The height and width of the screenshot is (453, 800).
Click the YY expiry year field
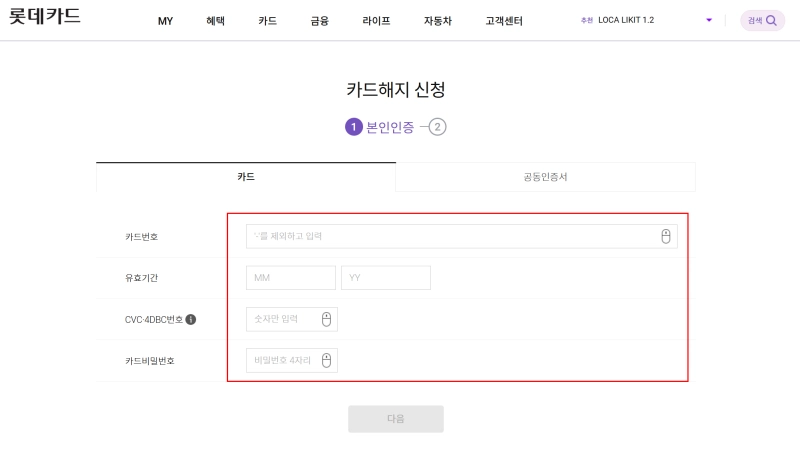coord(385,277)
